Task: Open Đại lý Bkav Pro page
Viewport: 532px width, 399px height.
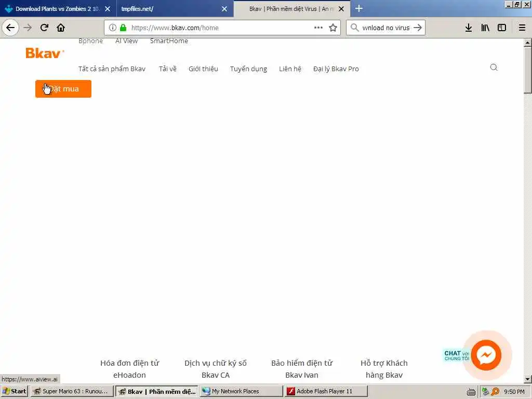Action: point(336,69)
